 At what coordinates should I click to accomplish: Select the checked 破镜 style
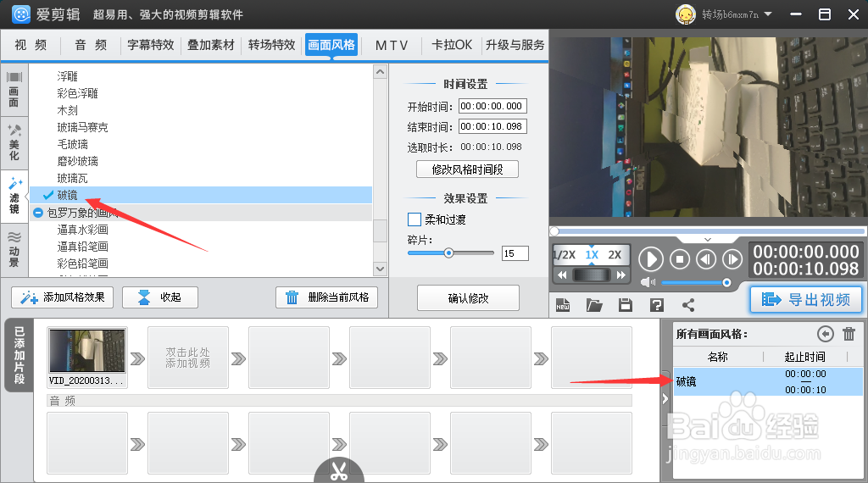202,195
